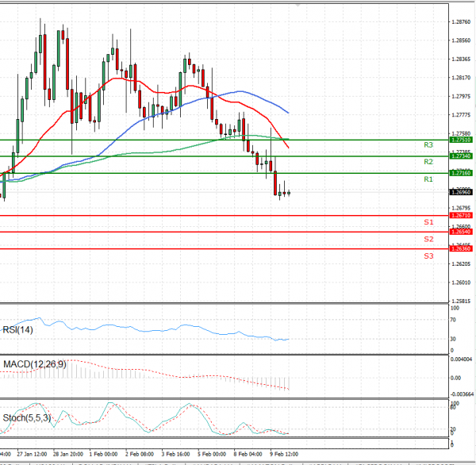Click the 1.28560 price axis value
Image resolution: width=476 pixels, height=465 pixels.
point(461,40)
